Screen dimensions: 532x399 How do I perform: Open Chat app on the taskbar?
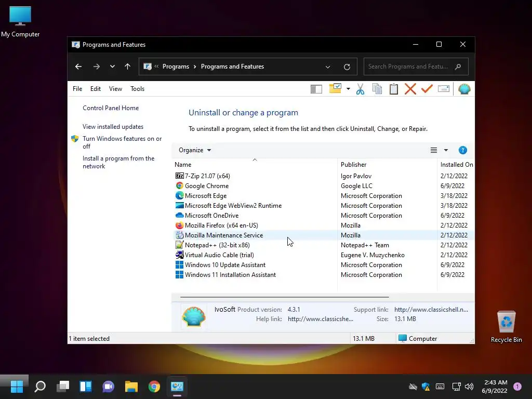[x=108, y=386]
